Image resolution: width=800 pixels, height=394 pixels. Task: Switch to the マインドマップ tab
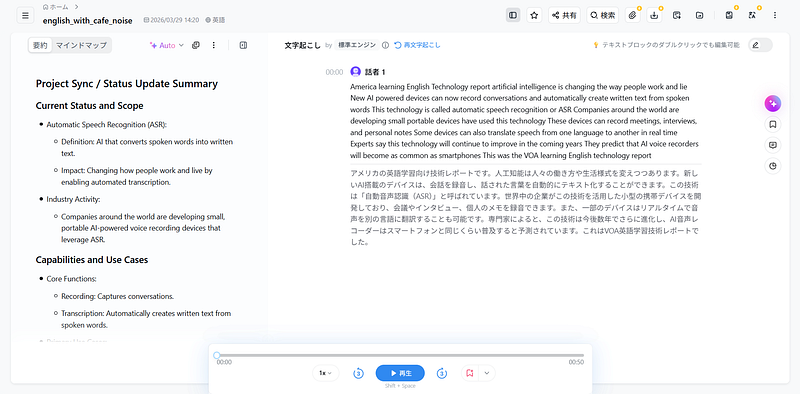[81, 45]
